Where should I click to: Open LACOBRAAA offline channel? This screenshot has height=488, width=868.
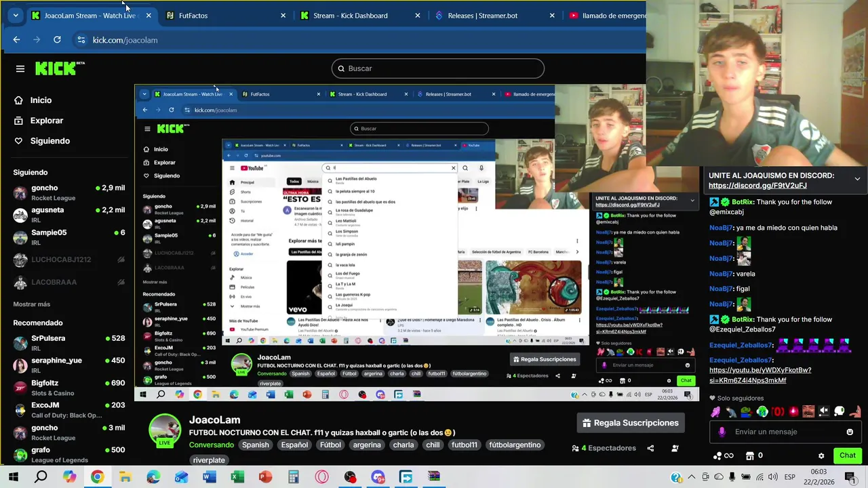point(68,282)
